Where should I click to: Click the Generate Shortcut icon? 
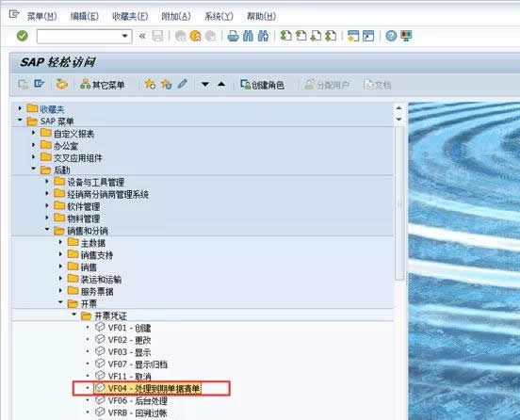coord(368,36)
